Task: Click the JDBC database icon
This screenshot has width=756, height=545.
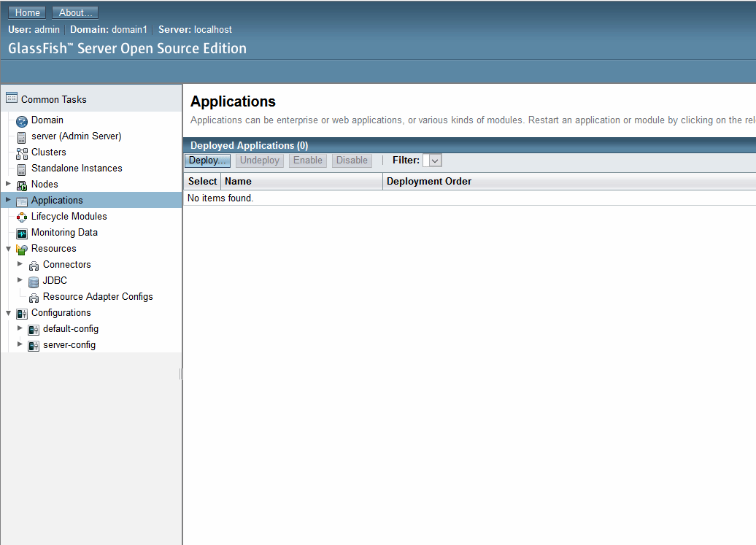Action: pyautogui.click(x=34, y=280)
